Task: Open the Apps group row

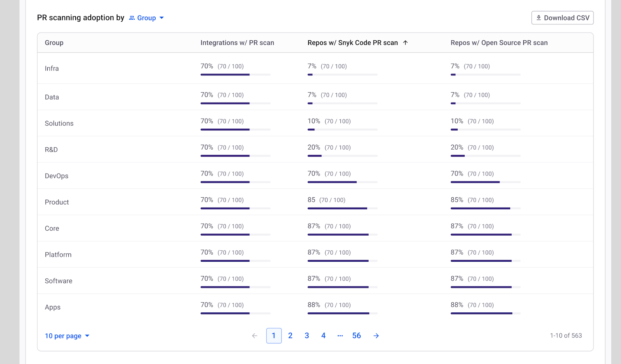Action: click(x=53, y=307)
